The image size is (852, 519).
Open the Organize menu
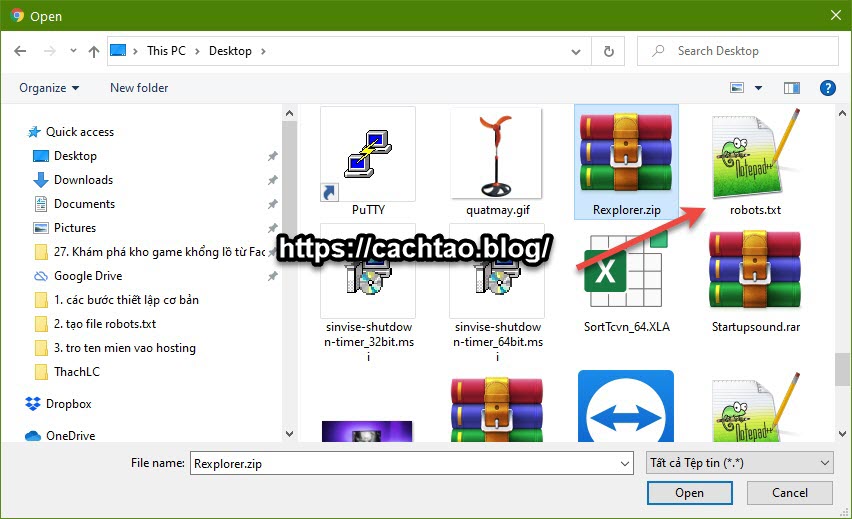[49, 87]
